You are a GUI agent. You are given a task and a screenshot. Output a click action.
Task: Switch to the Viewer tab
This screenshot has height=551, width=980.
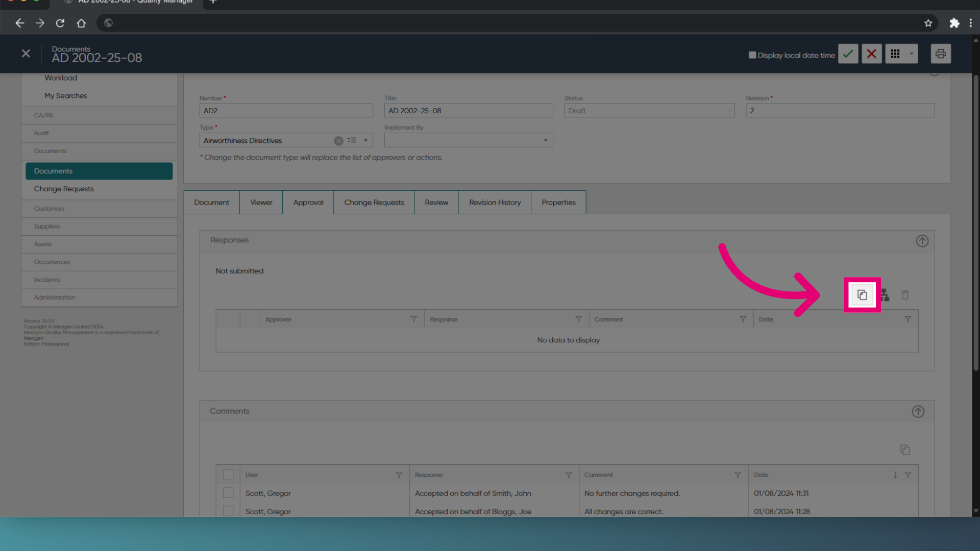[x=261, y=203]
